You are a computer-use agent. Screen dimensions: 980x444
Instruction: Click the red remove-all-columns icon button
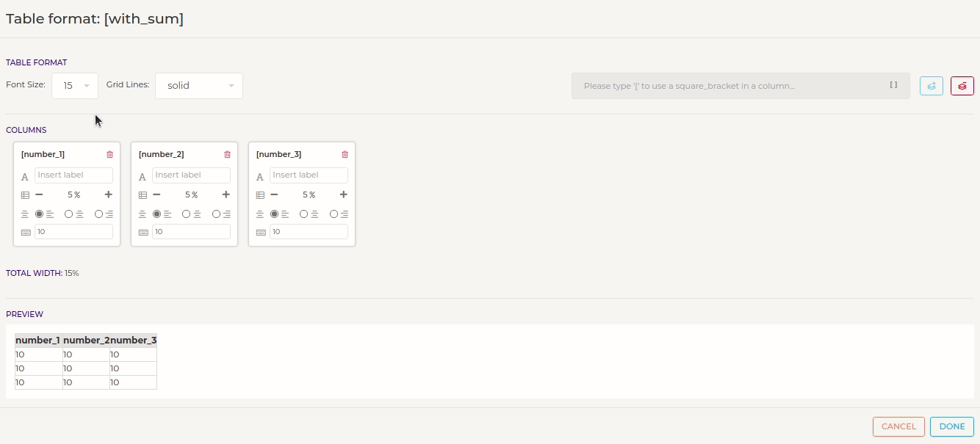[x=962, y=86]
